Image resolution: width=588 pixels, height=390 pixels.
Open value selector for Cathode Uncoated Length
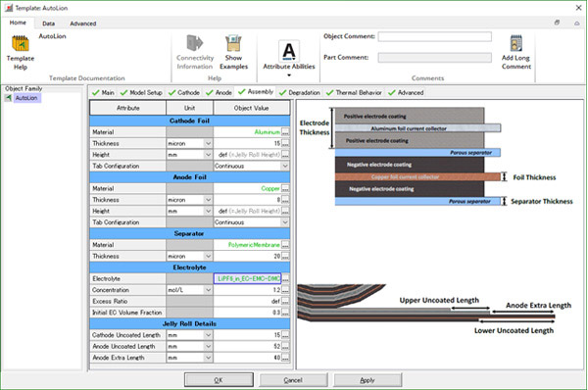285,335
